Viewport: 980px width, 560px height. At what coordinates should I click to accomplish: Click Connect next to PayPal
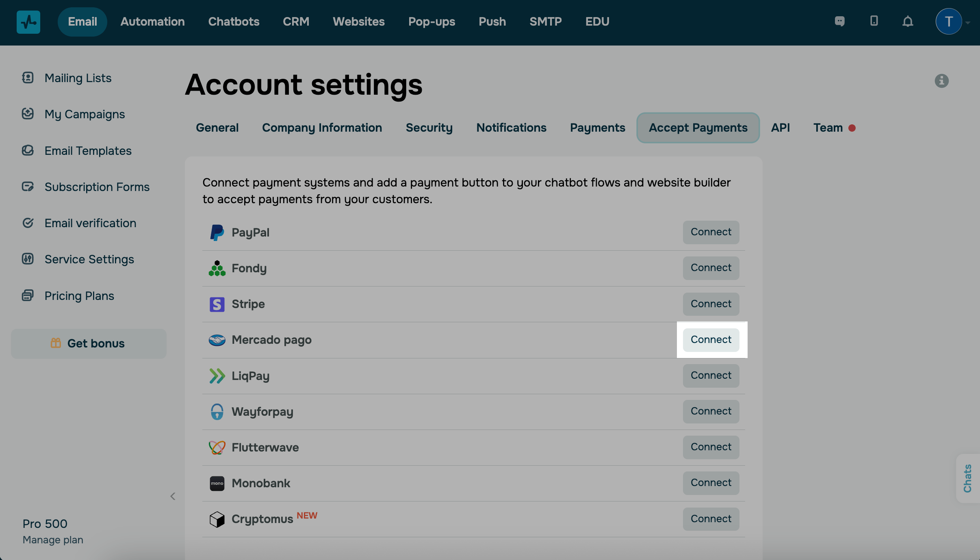click(711, 232)
